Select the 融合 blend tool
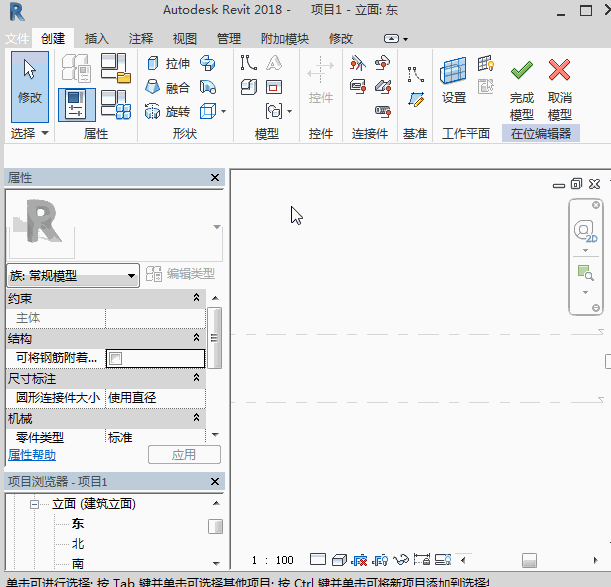This screenshot has width=611, height=587. pyautogui.click(x=167, y=87)
